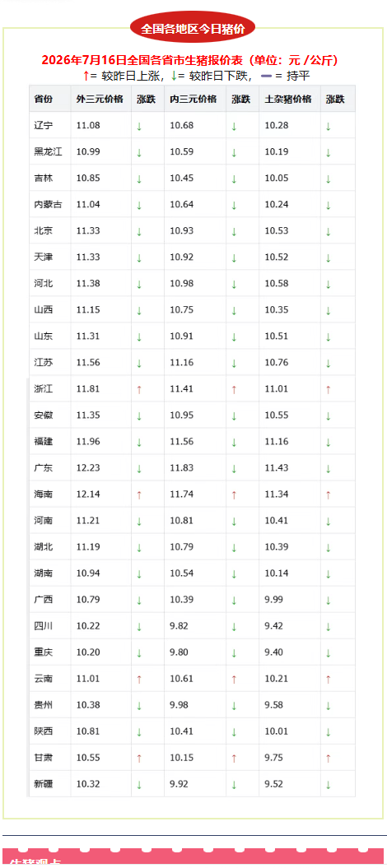Click the 外三元价格 column header
Viewport: 387px width, 868px height.
pyautogui.click(x=100, y=99)
